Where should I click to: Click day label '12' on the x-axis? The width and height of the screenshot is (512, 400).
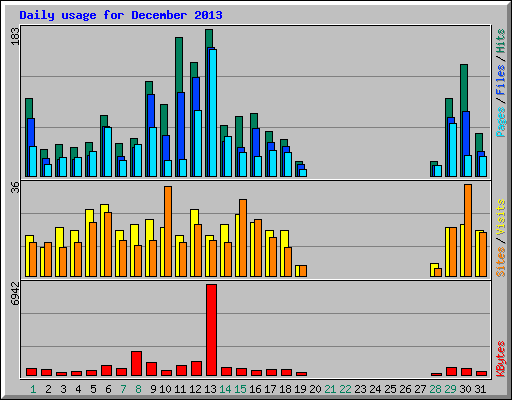coord(195,389)
